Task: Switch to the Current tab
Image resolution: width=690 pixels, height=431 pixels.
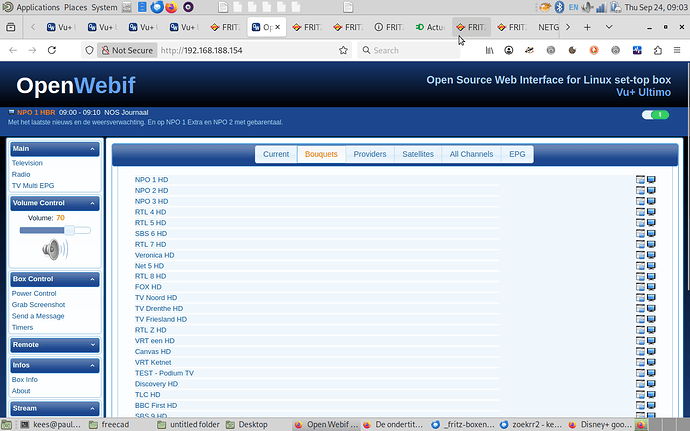Action: coord(276,154)
